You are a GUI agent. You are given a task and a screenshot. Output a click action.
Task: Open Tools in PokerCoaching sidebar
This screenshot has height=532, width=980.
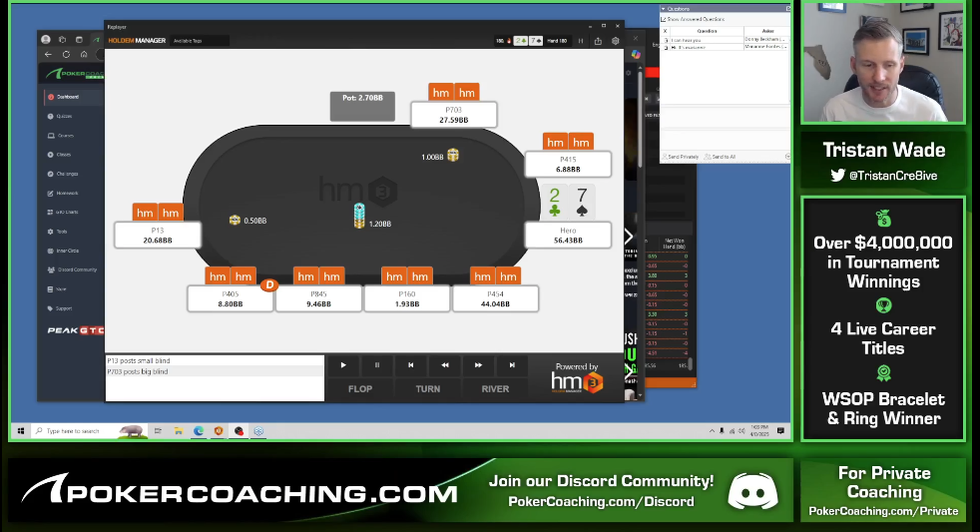[x=61, y=232]
